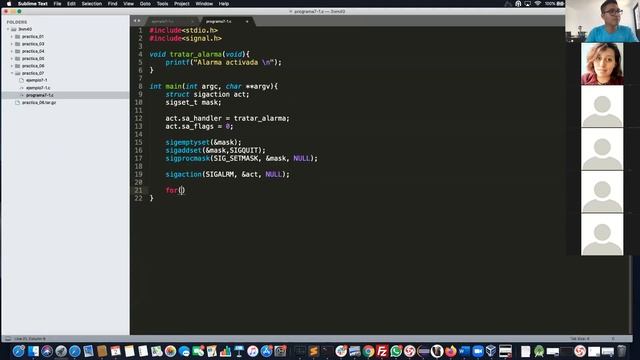Viewport: 640px width, 360px height.
Task: Select ejemplo7-1 file in sidebar
Action: [37, 80]
